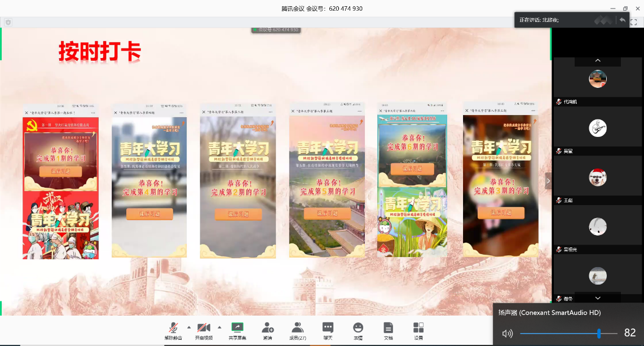Select participant 王彪 video tile

click(x=598, y=179)
